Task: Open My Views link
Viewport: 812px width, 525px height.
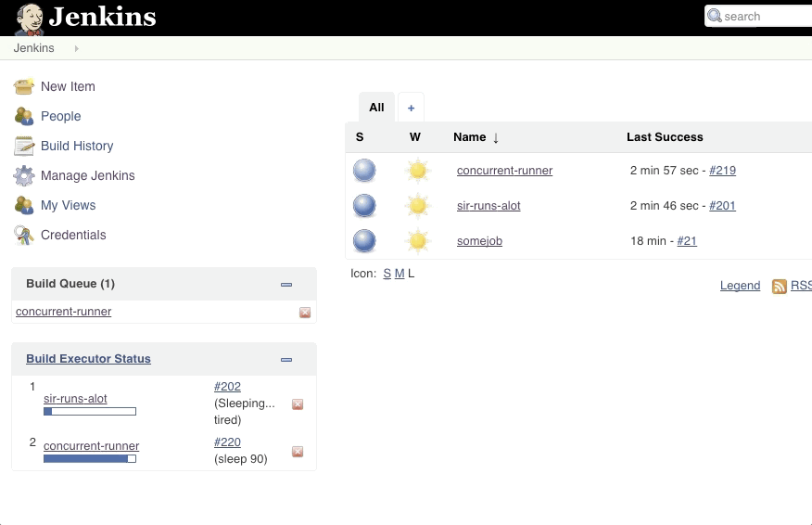Action: click(x=68, y=205)
